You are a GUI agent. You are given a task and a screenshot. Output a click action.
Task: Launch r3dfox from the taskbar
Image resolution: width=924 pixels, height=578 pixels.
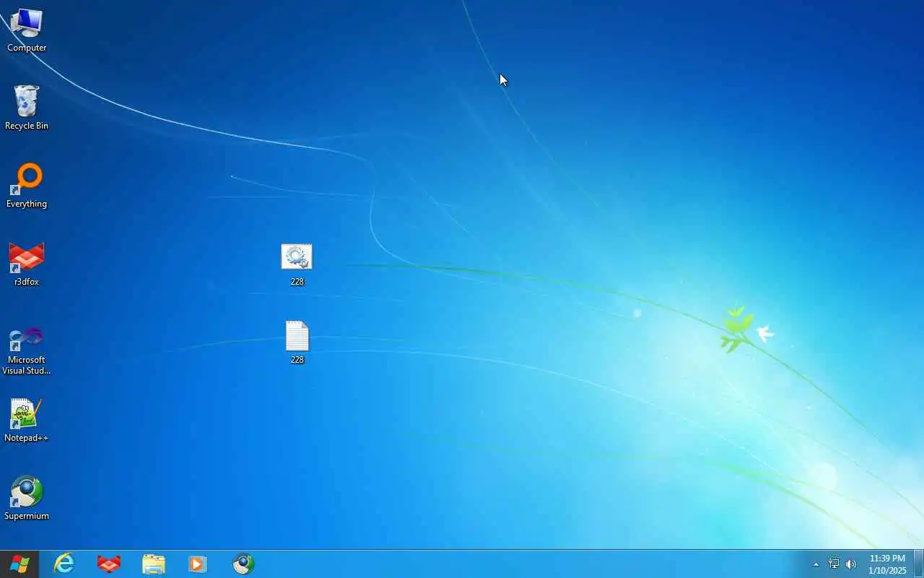coord(109,564)
